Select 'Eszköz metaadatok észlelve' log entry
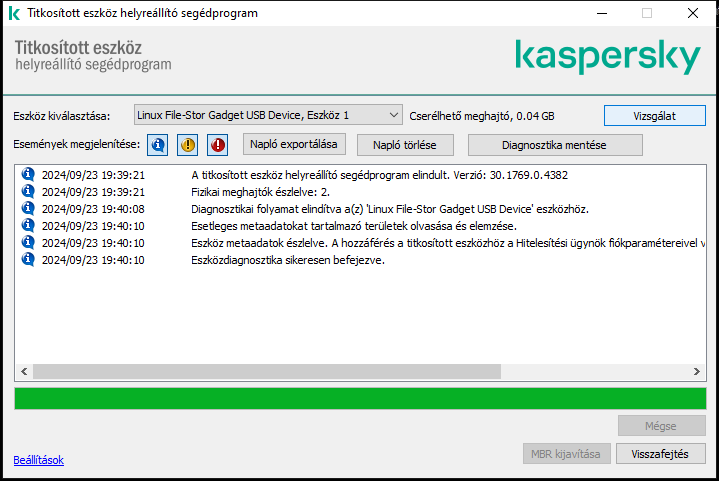The image size is (719, 481). click(x=360, y=243)
